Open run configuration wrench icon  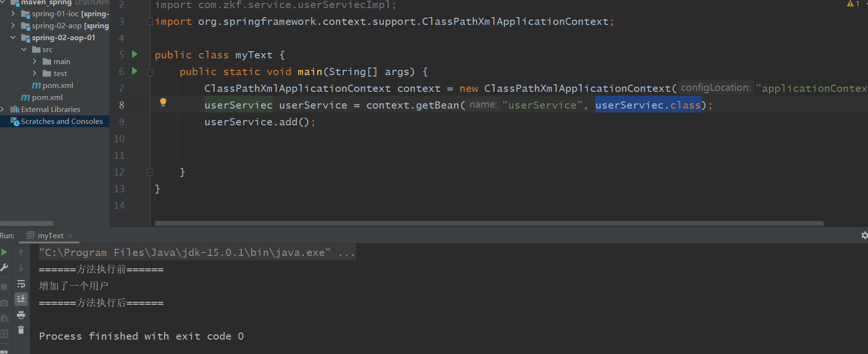pos(4,268)
